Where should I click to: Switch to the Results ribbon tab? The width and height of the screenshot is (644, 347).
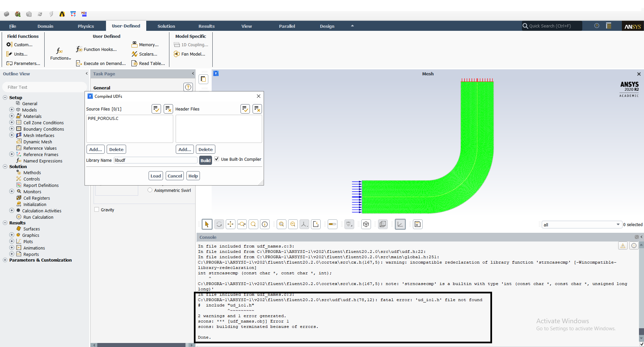[x=207, y=26]
